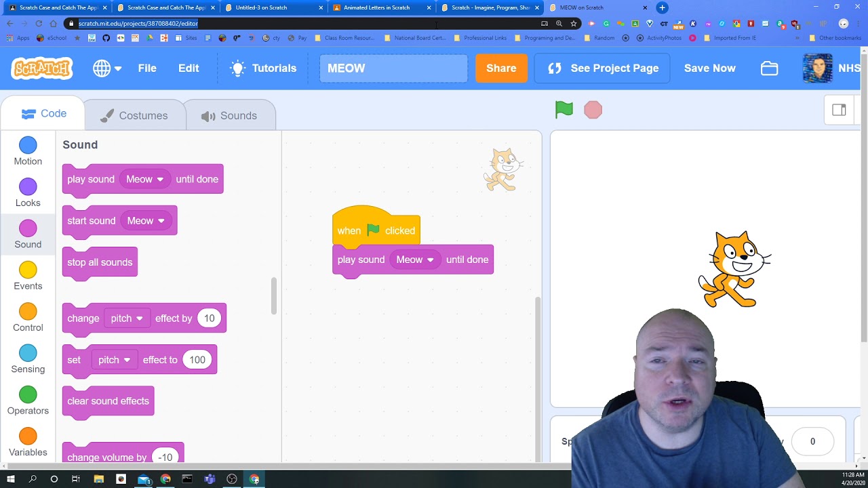Click the orange Share button
Image resolution: width=868 pixels, height=488 pixels.
tap(501, 68)
